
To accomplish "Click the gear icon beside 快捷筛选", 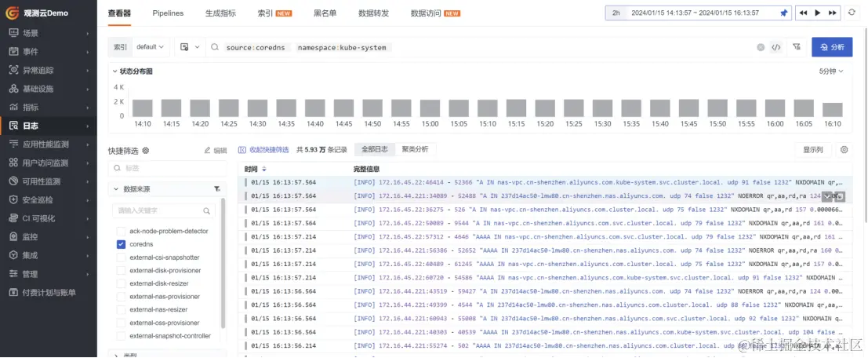I will [146, 150].
